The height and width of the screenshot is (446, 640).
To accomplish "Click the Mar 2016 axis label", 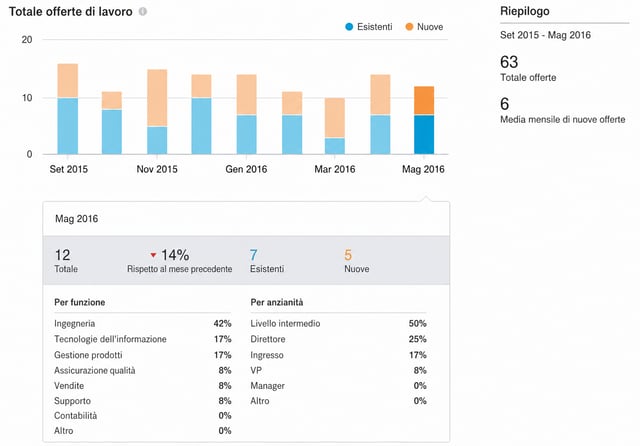I will [335, 169].
